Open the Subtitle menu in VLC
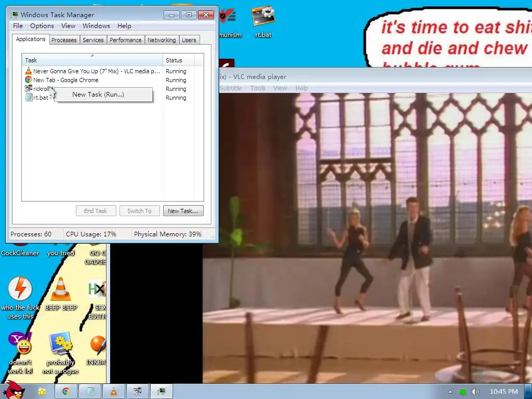This screenshot has height=399, width=532. (230, 88)
